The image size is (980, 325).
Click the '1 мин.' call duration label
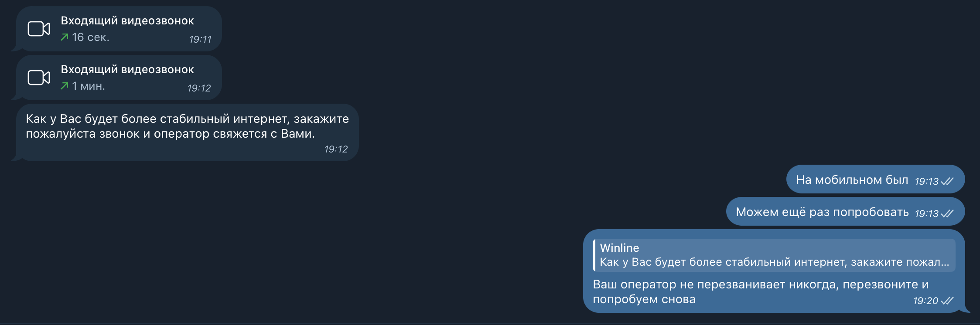(89, 86)
